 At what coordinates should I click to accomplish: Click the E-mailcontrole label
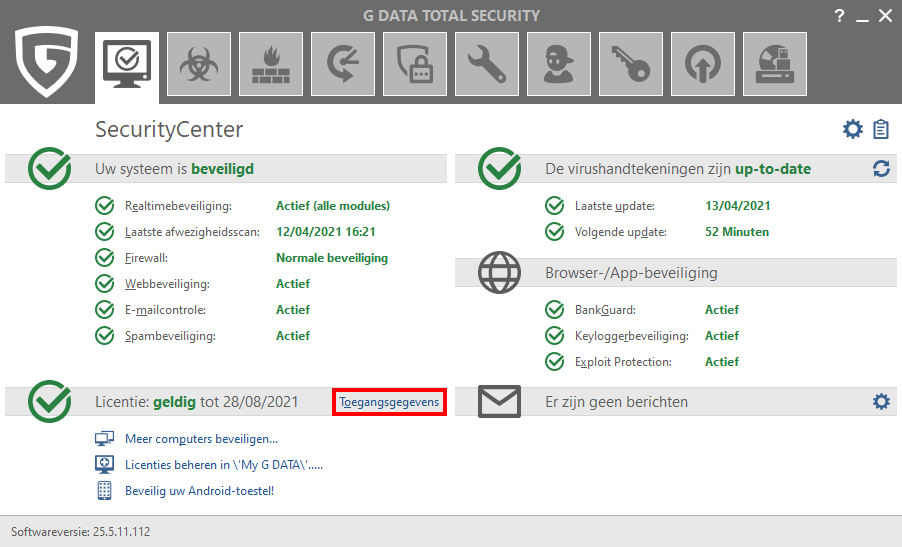coord(165,309)
